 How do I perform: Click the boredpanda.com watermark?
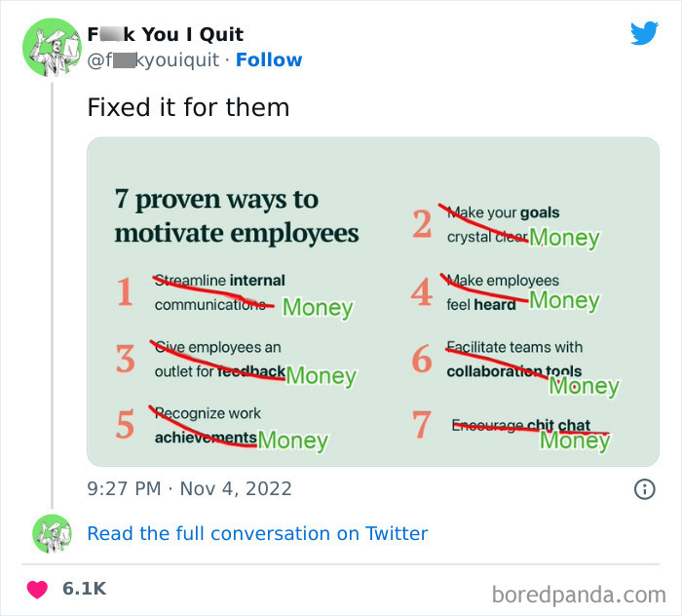pos(578,593)
